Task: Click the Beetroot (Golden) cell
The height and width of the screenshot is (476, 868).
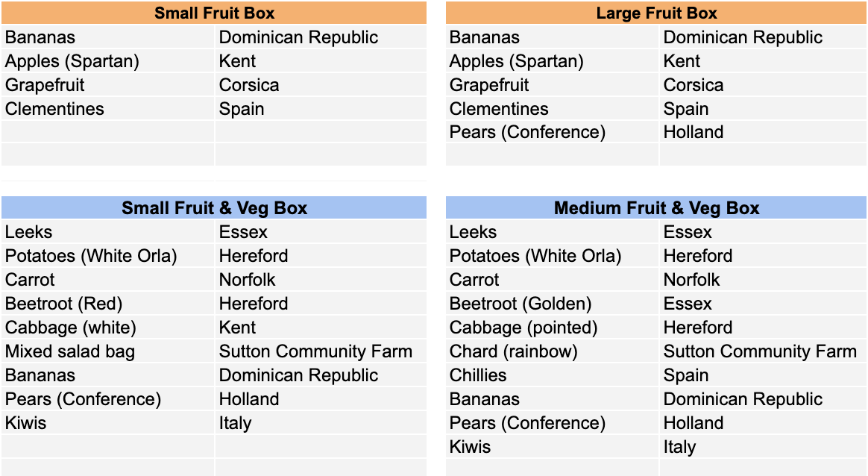Action: 552,304
